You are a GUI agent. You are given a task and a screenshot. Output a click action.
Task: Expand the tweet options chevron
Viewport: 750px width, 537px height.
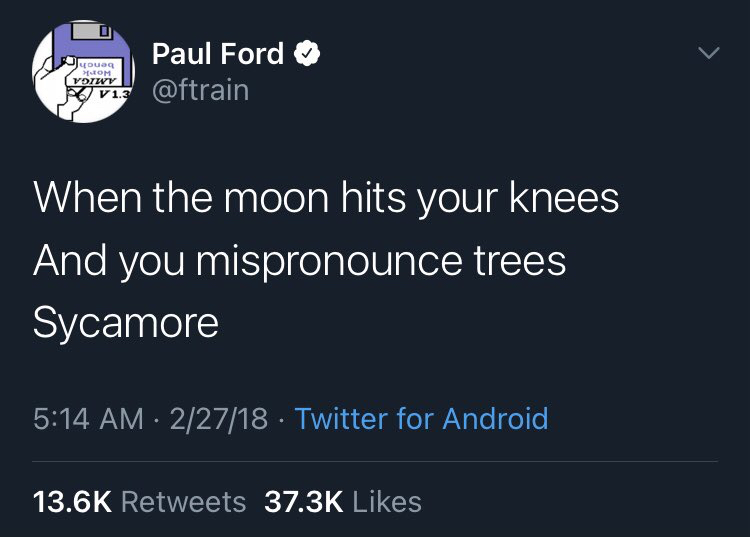(x=708, y=52)
